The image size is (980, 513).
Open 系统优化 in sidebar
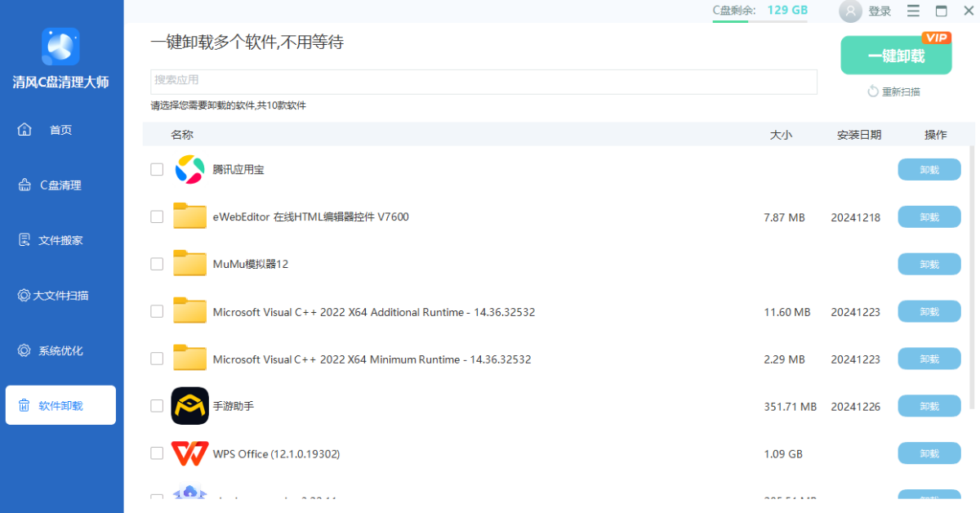tap(60, 351)
